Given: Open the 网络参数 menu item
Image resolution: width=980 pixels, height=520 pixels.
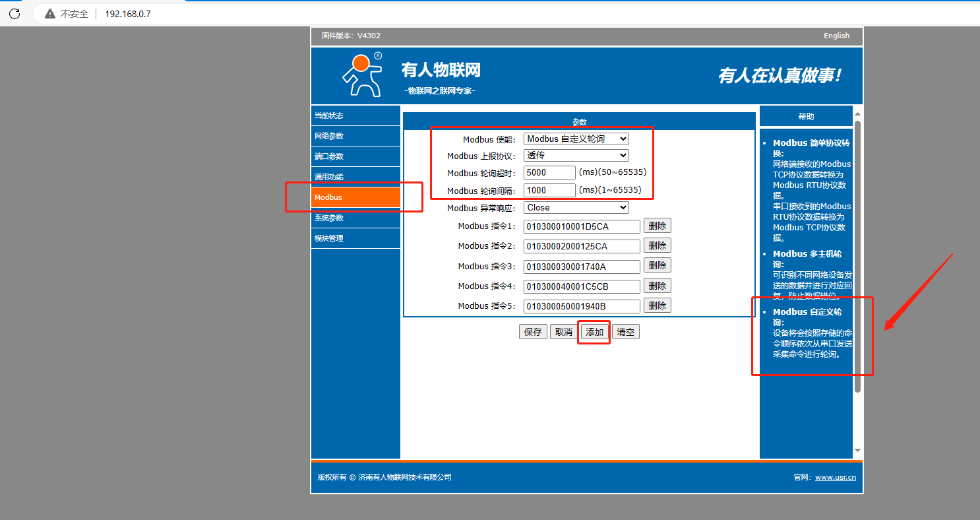Looking at the screenshot, I should pyautogui.click(x=355, y=136).
